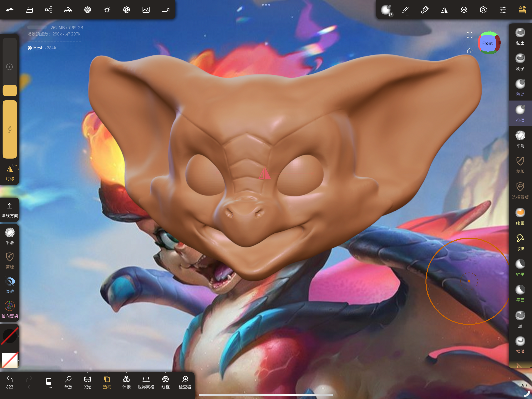Tap the 轴向变换 gizmo shortcut
The width and height of the screenshot is (532, 399).
[x=10, y=310]
